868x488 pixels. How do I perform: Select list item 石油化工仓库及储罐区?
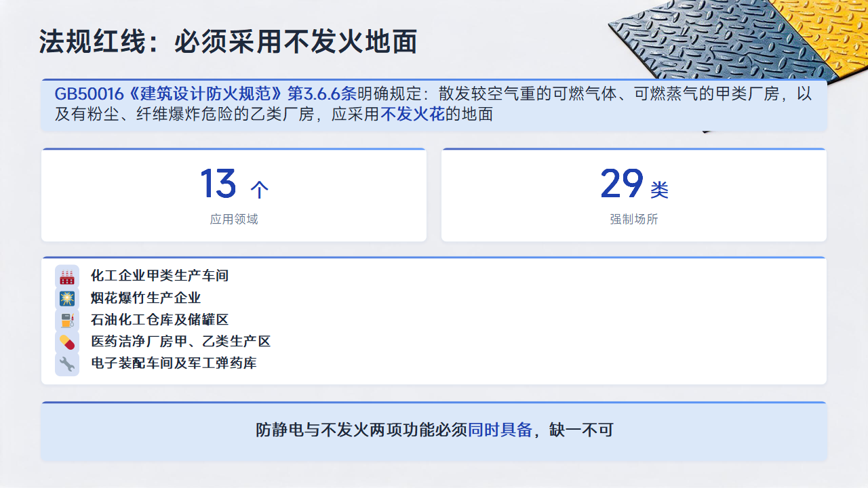click(160, 320)
